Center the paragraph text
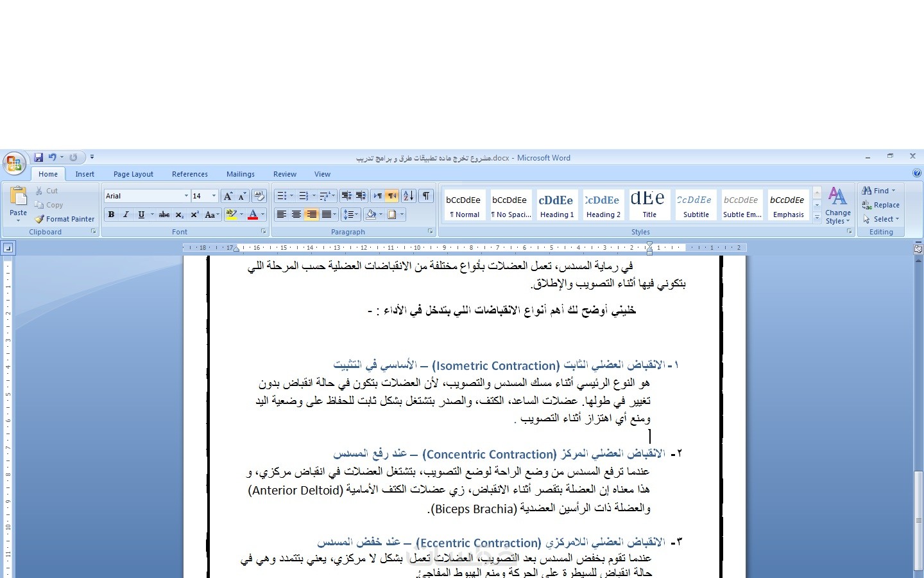Viewport: 924px width, 578px height. point(296,215)
